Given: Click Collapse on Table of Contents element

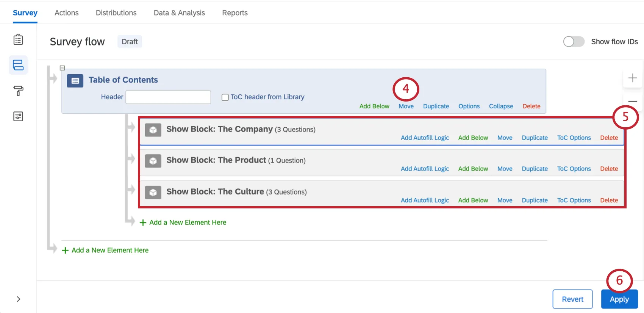Looking at the screenshot, I should point(501,106).
